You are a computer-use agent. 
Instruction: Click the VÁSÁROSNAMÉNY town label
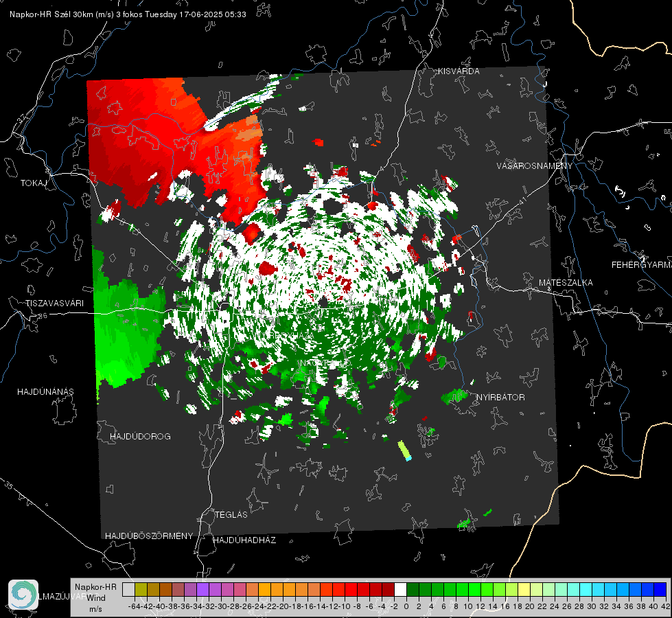coord(535,165)
